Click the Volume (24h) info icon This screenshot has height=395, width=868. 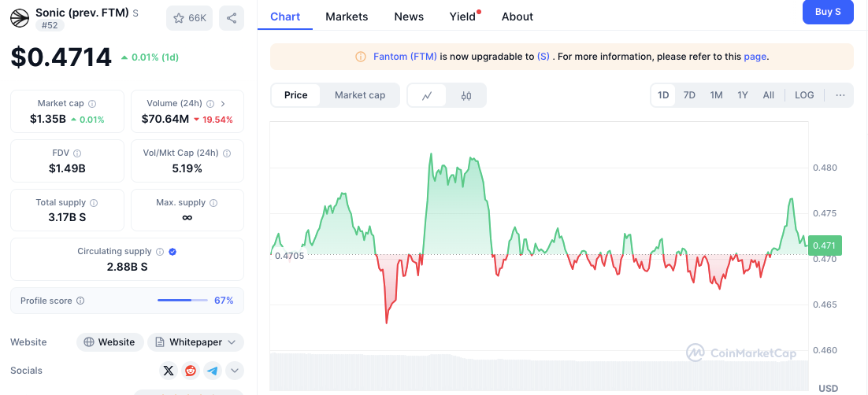point(210,103)
